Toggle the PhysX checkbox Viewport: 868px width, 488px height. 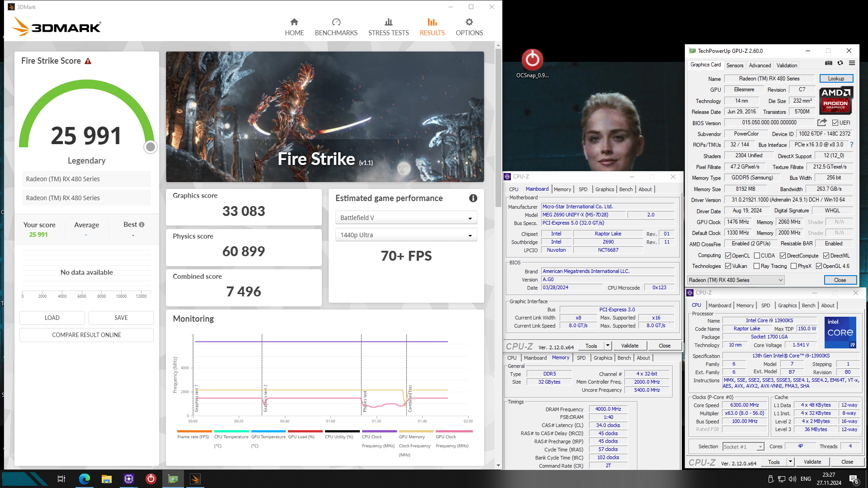[x=793, y=266]
